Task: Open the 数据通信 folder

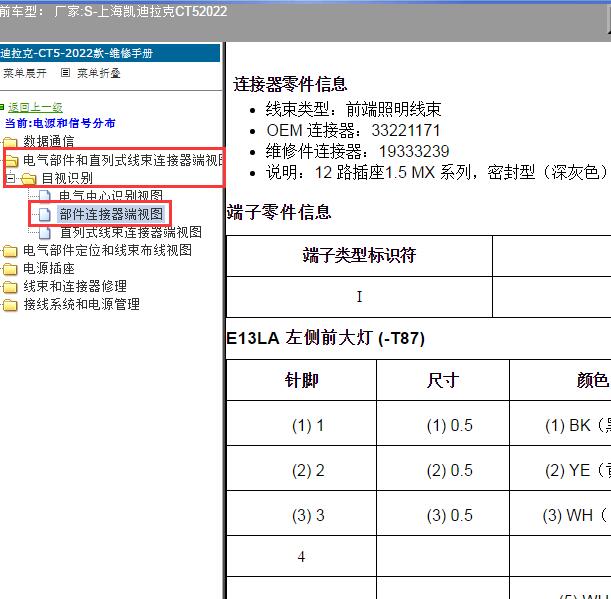Action: point(49,141)
